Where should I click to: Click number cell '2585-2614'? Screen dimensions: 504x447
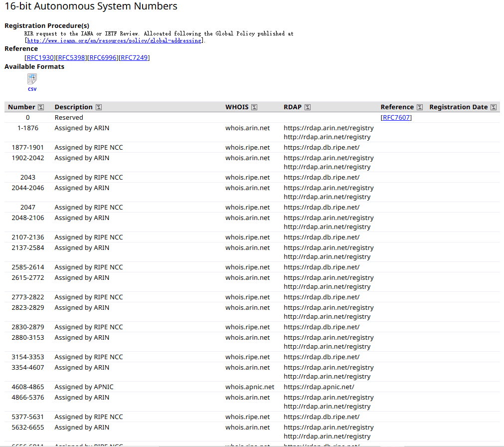coord(27,267)
